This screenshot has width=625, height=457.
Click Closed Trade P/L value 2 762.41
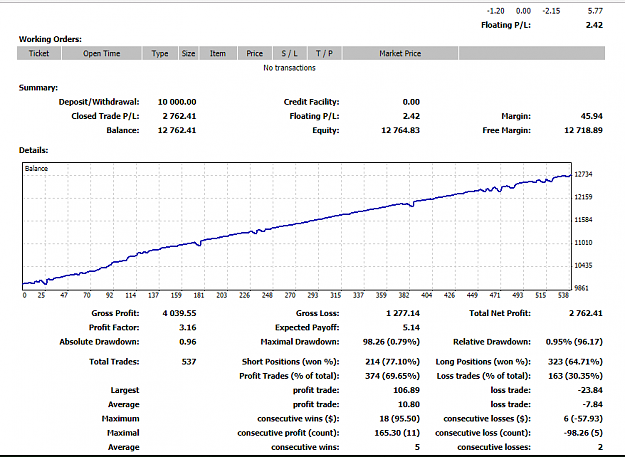(179, 116)
